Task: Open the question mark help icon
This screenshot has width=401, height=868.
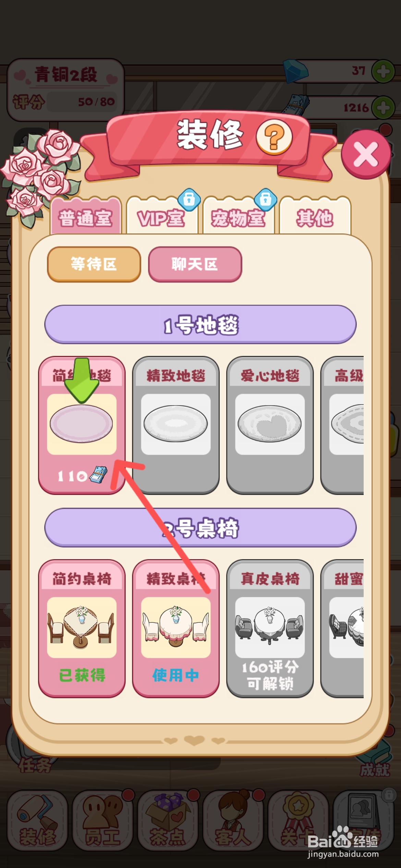Action: 274,137
